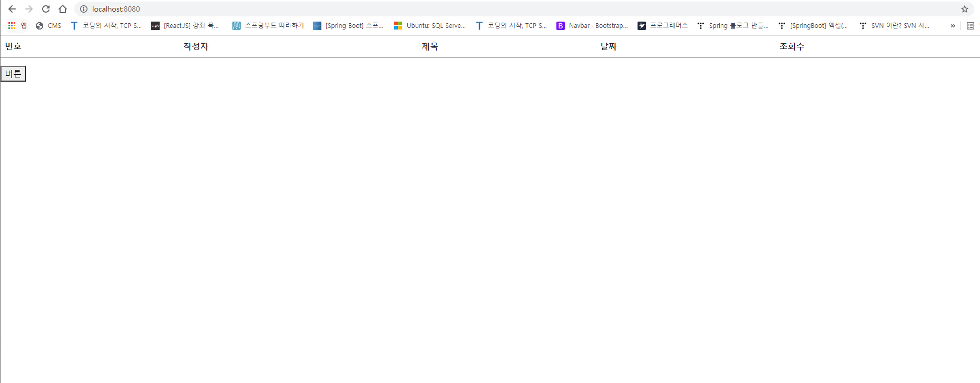Image resolution: width=980 pixels, height=383 pixels.
Task: Expand hidden bookmarks with the » chevron
Action: click(953, 25)
